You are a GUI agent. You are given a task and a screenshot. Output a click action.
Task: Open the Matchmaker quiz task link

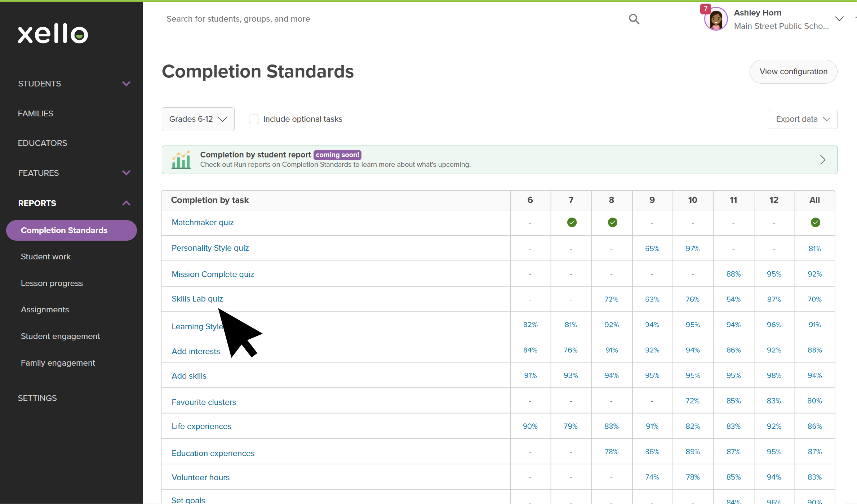[x=203, y=222]
